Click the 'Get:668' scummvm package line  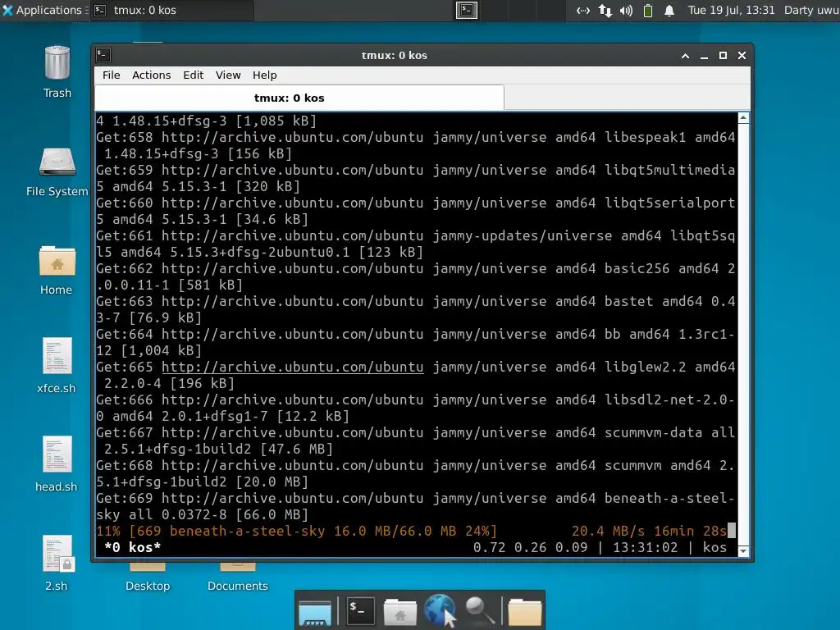pyautogui.click(x=416, y=473)
